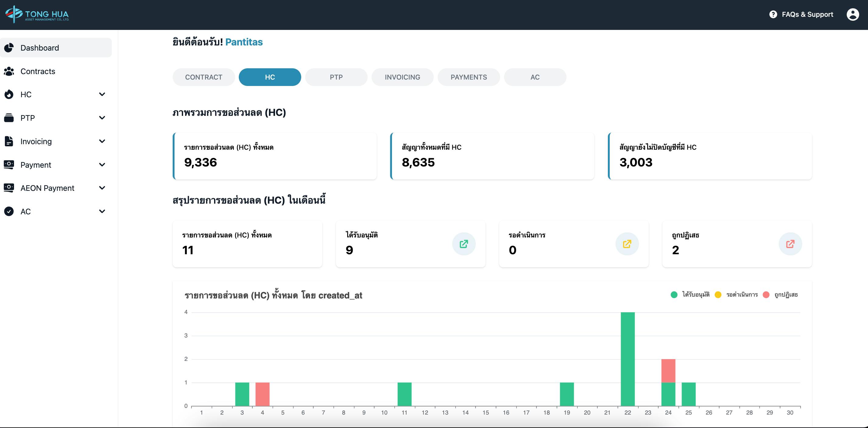This screenshot has height=428, width=868.
Task: Click the AC checkmark icon in sidebar
Action: click(9, 212)
